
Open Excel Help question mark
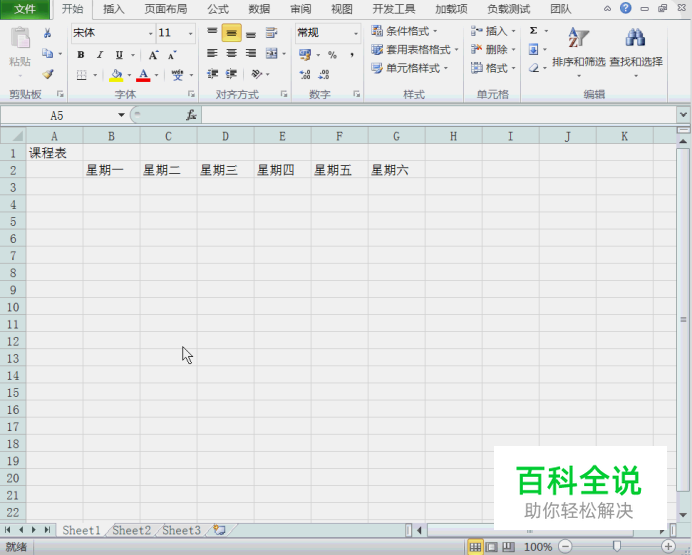(x=625, y=8)
